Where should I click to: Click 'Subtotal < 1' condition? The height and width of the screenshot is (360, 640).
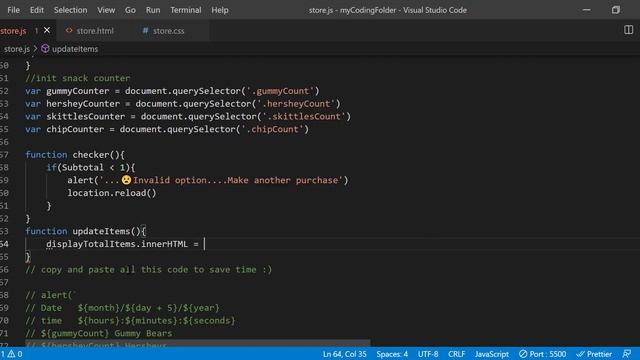click(93, 167)
